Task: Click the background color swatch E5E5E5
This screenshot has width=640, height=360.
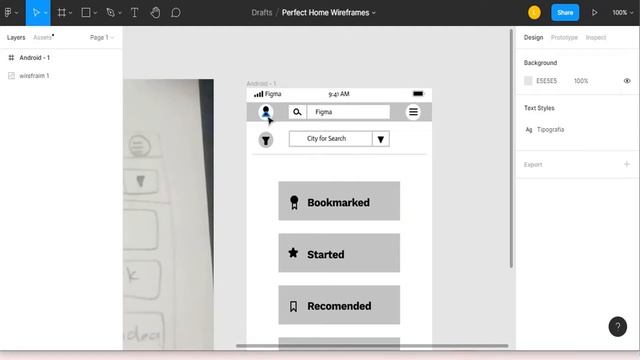Action: click(528, 81)
